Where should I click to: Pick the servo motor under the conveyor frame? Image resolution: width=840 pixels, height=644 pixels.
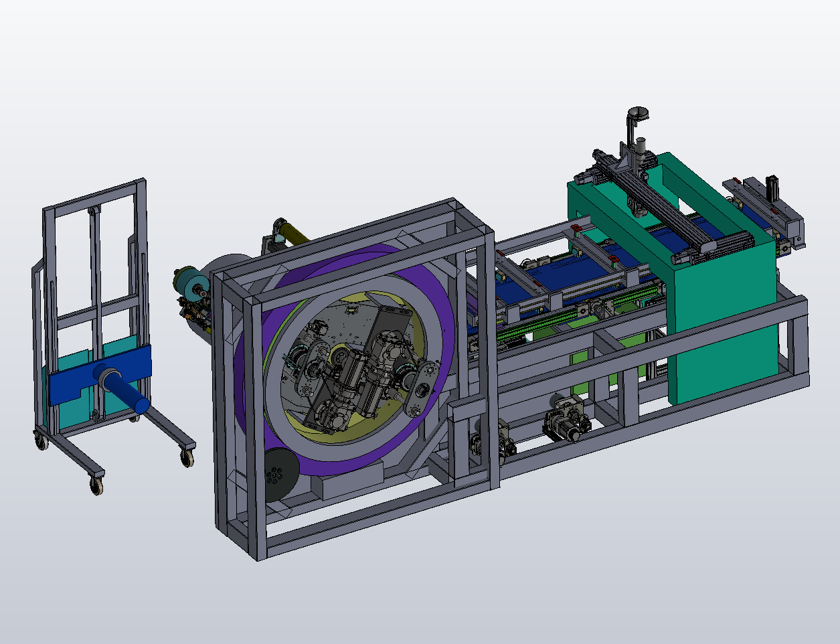tap(568, 416)
